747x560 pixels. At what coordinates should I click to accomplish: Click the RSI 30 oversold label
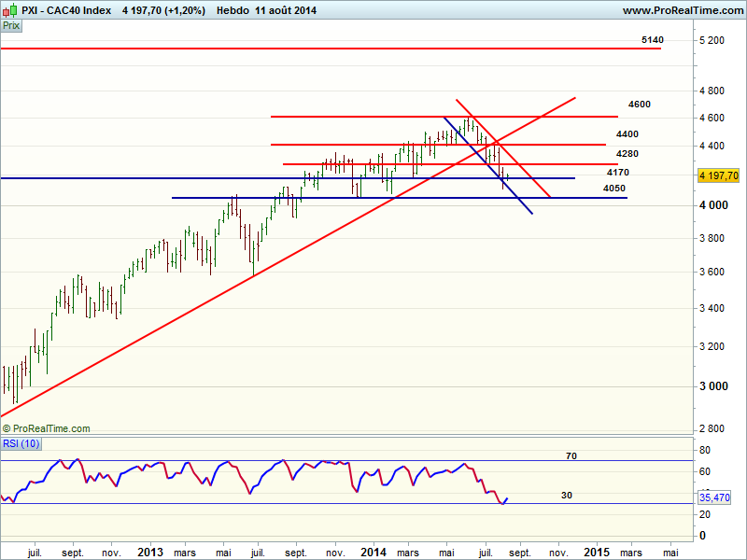pyautogui.click(x=566, y=496)
